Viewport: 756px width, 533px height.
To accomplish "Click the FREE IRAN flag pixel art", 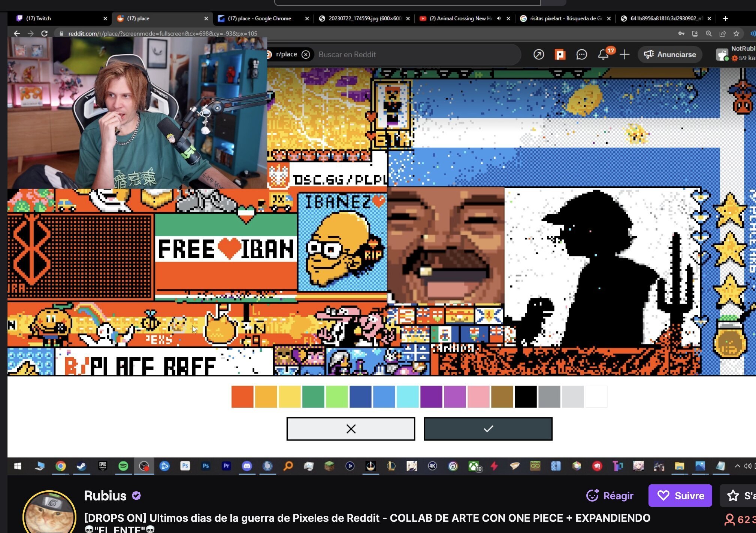I will coord(226,252).
